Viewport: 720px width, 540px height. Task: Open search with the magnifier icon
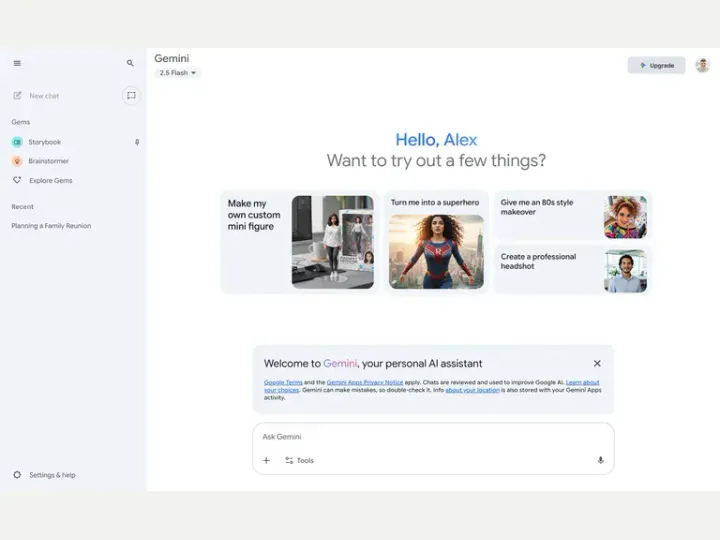[x=130, y=63]
